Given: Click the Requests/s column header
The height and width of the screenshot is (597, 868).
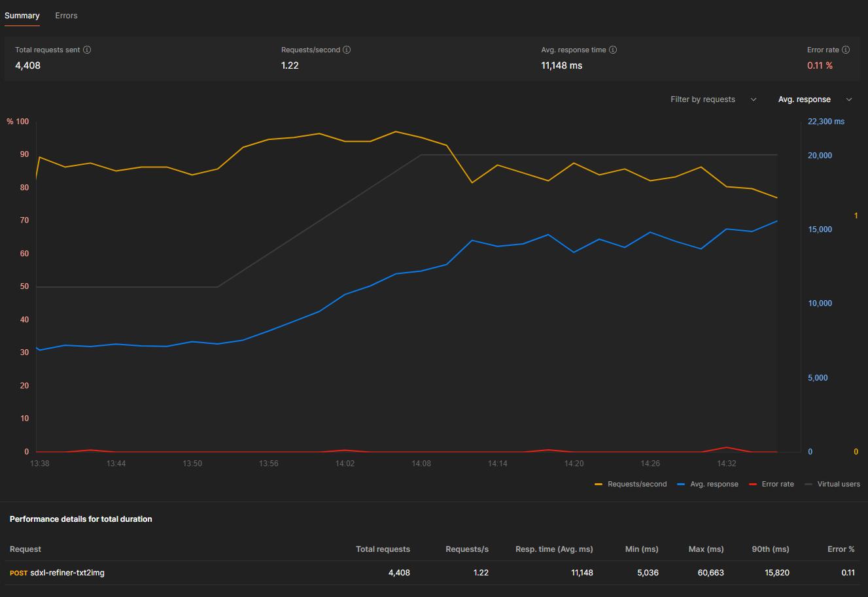Looking at the screenshot, I should pos(467,549).
